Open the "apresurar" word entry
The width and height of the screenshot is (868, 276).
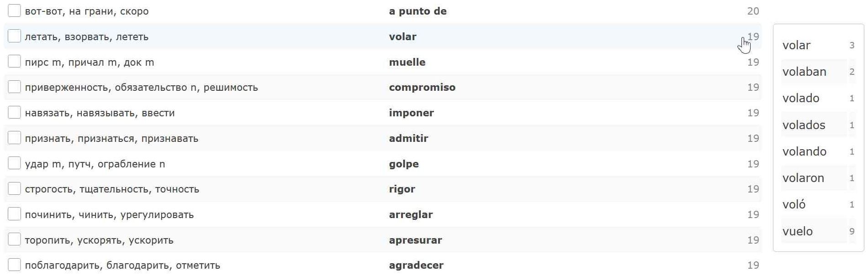[x=415, y=240]
